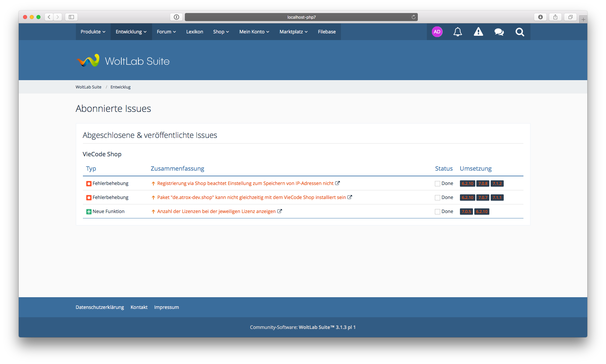Expand the Mein Konto dropdown menu
This screenshot has height=364, width=606.
tap(254, 32)
